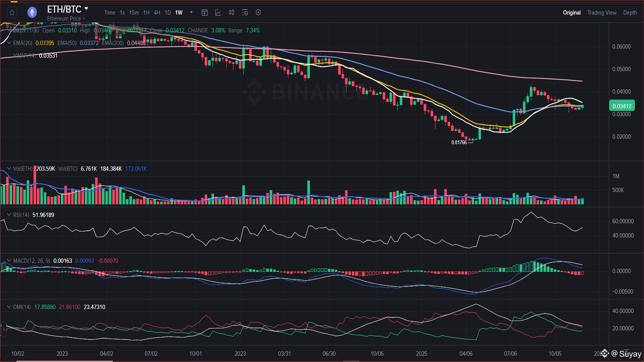644x362 pixels.
Task: Collapse the Vol(ETH) volume panel chevron
Action: tap(9, 169)
